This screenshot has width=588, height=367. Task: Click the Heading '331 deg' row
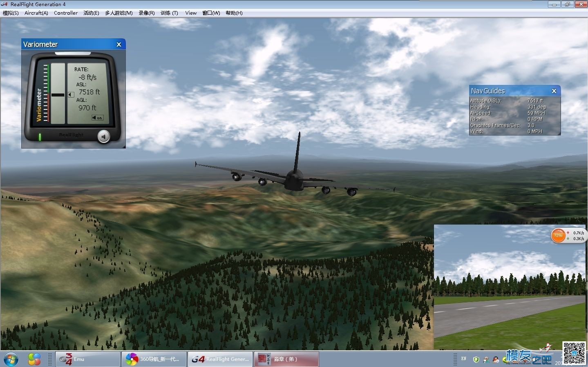tap(514, 107)
